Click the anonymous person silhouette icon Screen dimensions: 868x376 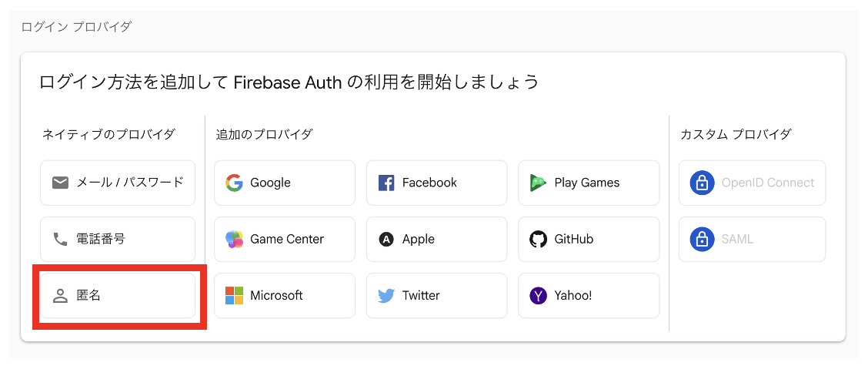pyautogui.click(x=60, y=296)
